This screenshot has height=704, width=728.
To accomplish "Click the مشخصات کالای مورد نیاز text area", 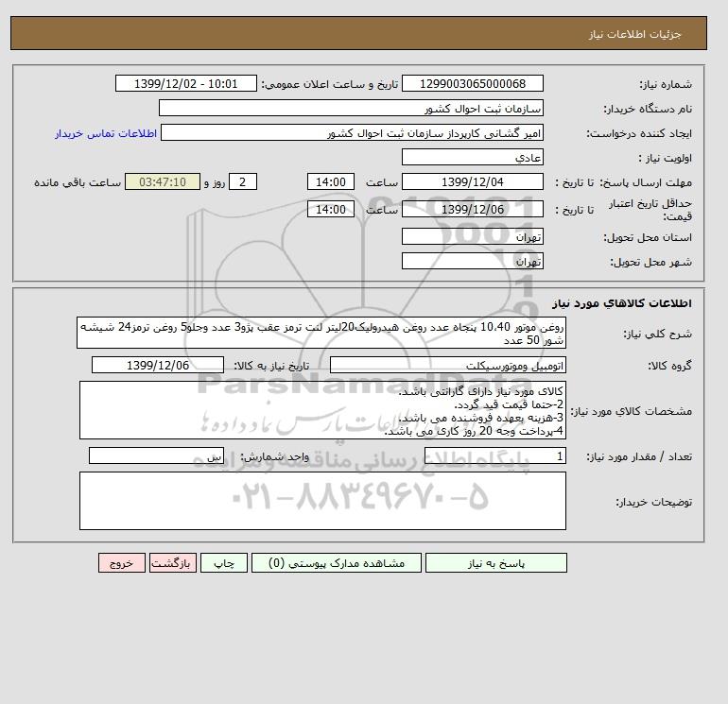I will 322,410.
